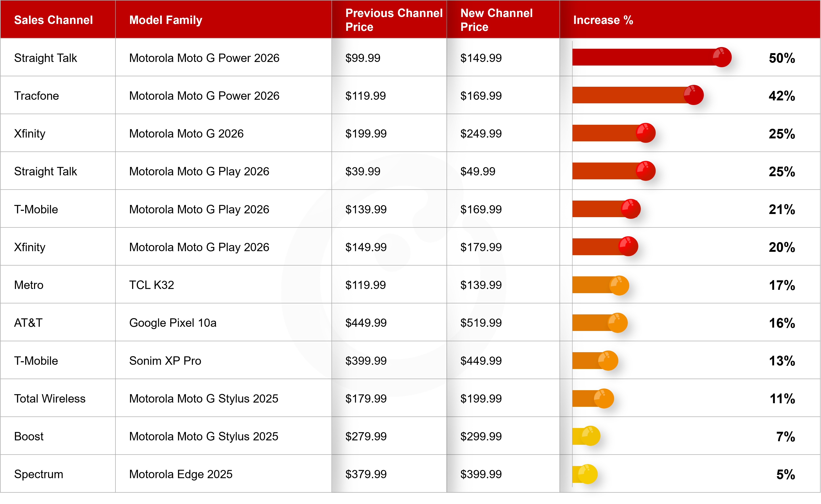This screenshot has height=504, width=821.
Task: Click the 16% increase value
Action: (782, 323)
